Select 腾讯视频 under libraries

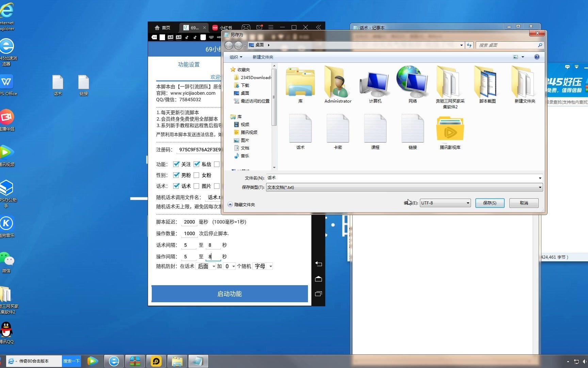click(246, 132)
